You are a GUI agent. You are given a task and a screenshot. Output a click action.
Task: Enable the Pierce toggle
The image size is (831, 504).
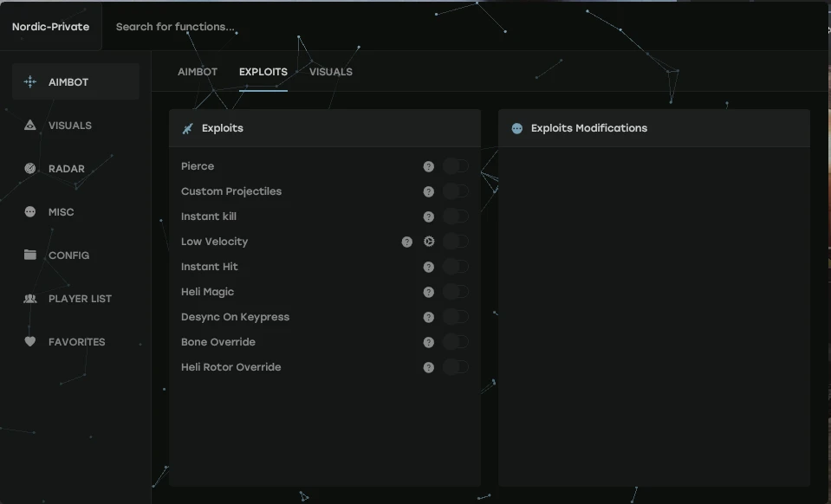pos(456,166)
